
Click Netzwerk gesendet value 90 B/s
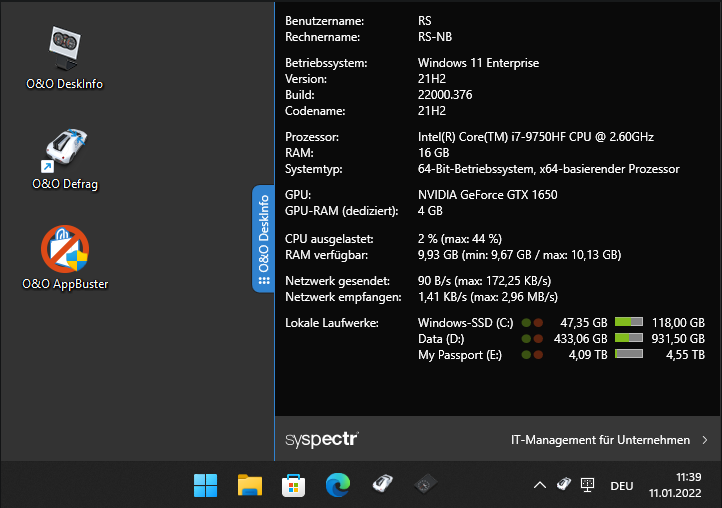484,281
